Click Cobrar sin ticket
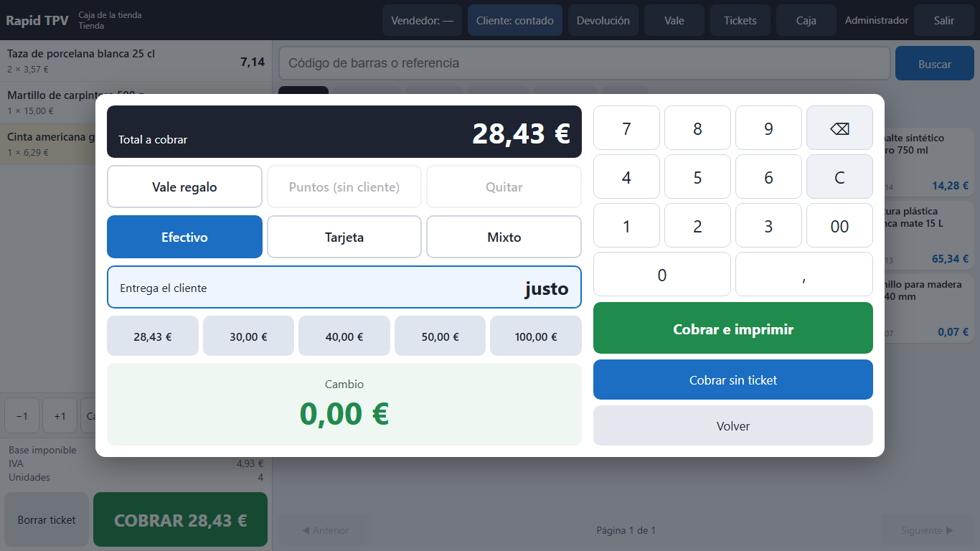This screenshot has width=980, height=551. 733,380
